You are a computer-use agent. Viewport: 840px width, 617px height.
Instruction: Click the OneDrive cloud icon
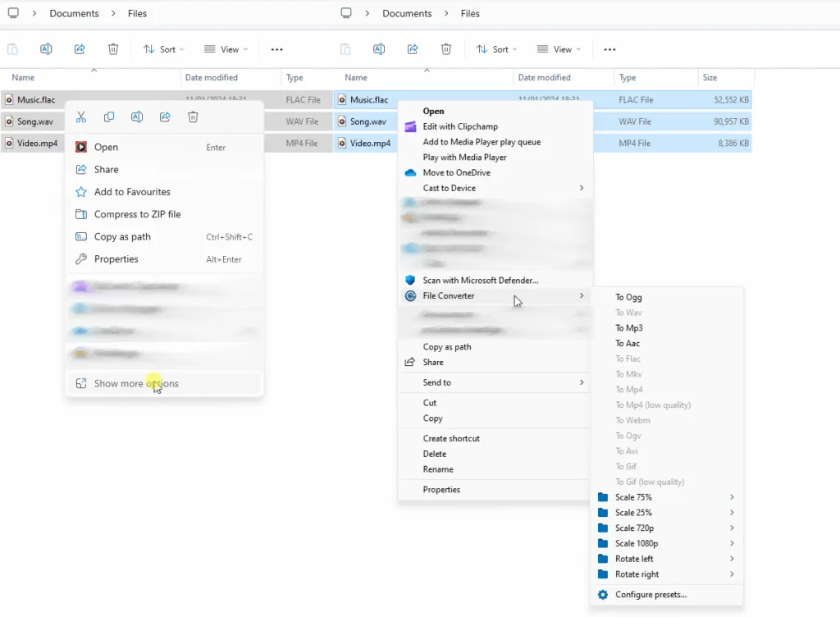tap(411, 172)
